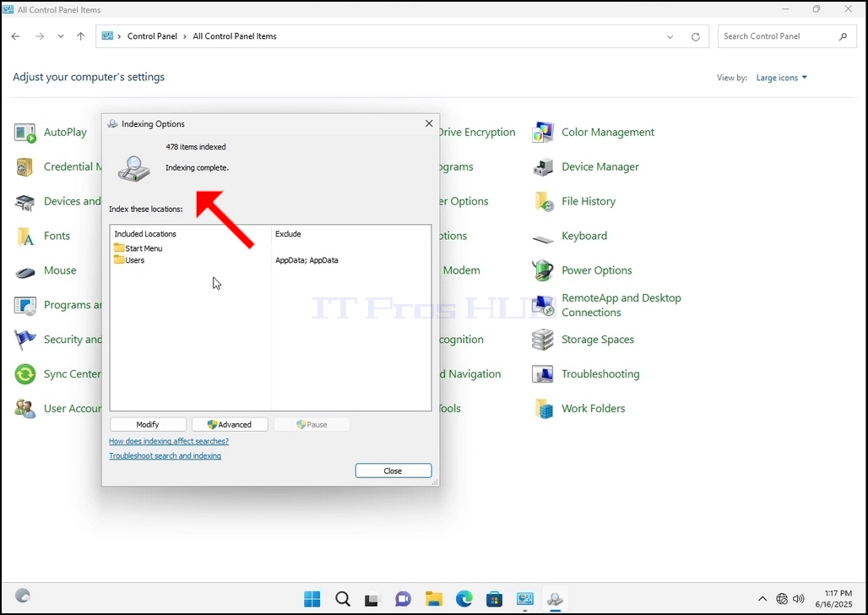Open View by Large icons dropdown
Viewport: 868px width, 615px height.
tap(782, 78)
